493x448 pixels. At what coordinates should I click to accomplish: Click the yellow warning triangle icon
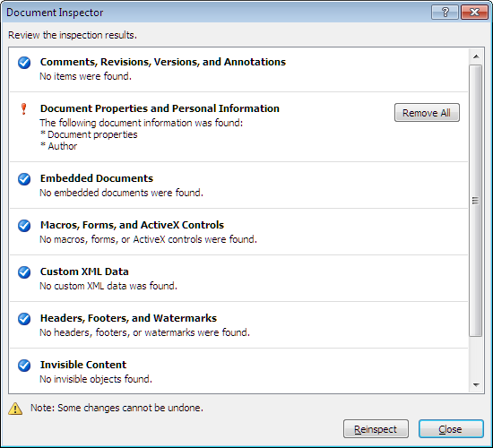(x=15, y=409)
